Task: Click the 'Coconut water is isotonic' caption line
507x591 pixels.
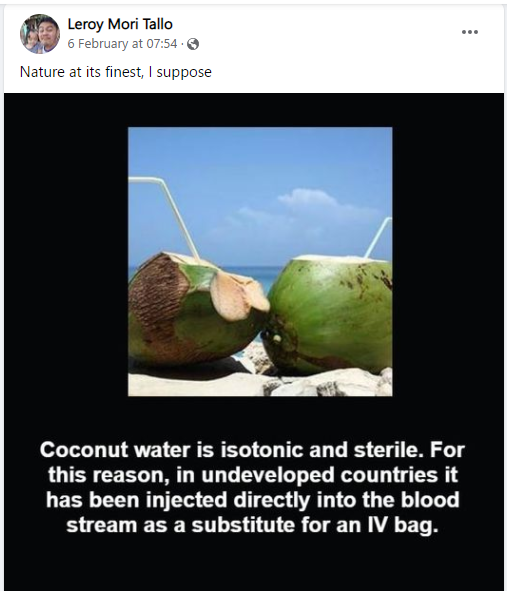Action: click(252, 450)
